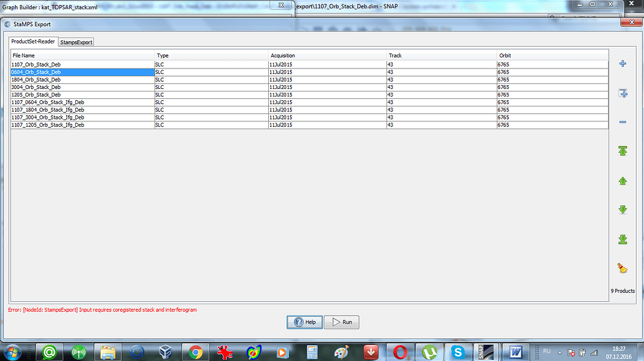
Task: Add all opened products icon
Action: (x=623, y=93)
